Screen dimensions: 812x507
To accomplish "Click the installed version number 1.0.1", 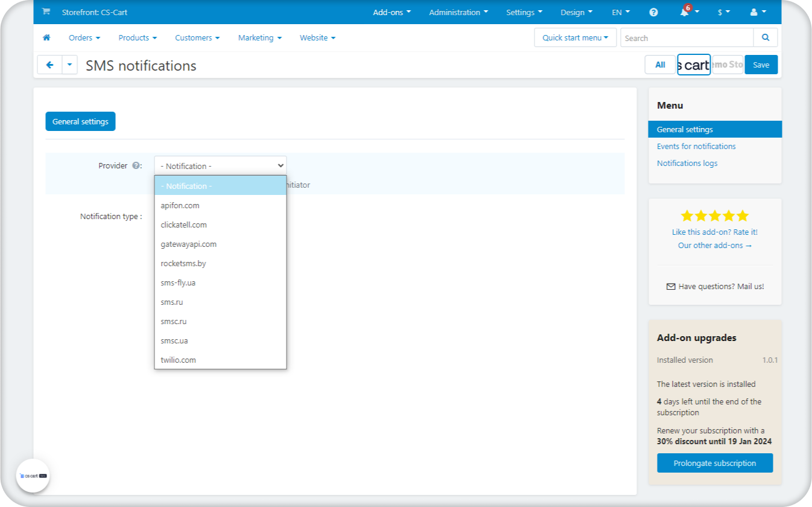I will click(770, 360).
